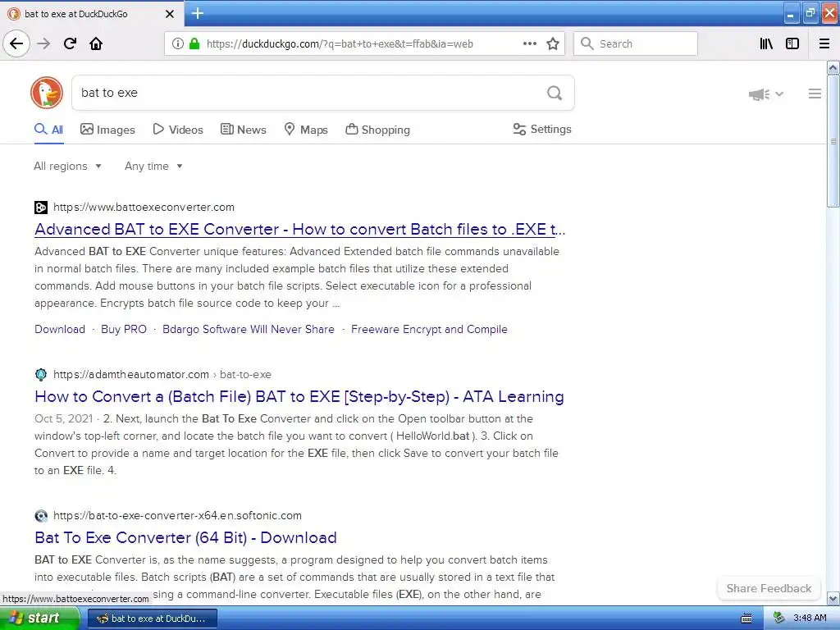This screenshot has height=630, width=840.
Task: Click the green padlock security icon
Action: point(194,44)
